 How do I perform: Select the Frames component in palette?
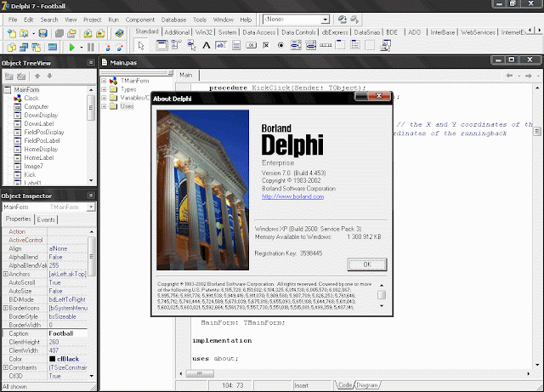[161, 45]
